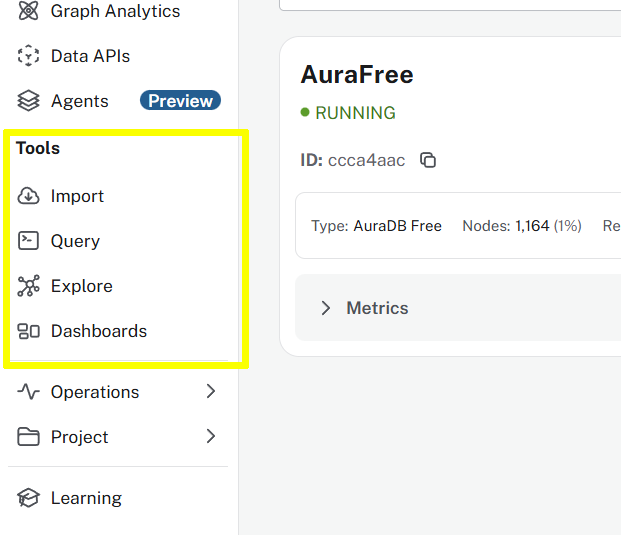Click the AuraDB Free type label
This screenshot has height=535, width=621.
pyautogui.click(x=397, y=226)
